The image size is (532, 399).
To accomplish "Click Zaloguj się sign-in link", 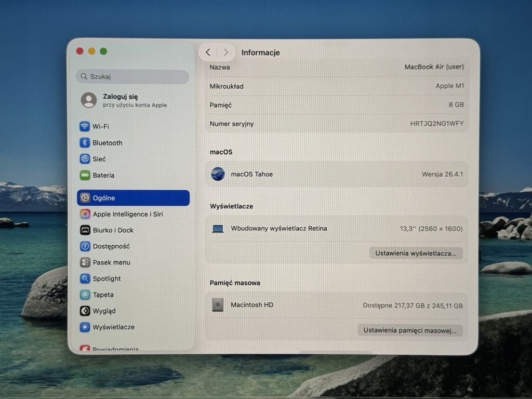I will (x=121, y=97).
